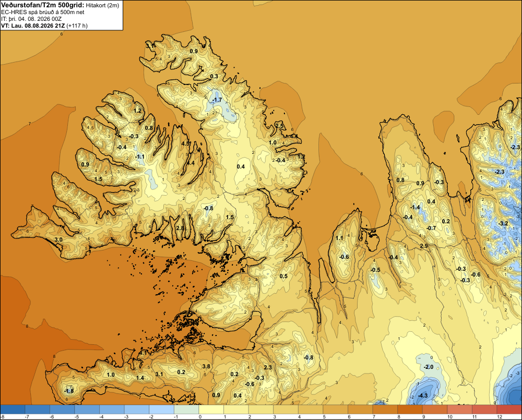Select legend swatch between 8 and 9
The height and width of the screenshot is (420, 522).
(x=410, y=410)
